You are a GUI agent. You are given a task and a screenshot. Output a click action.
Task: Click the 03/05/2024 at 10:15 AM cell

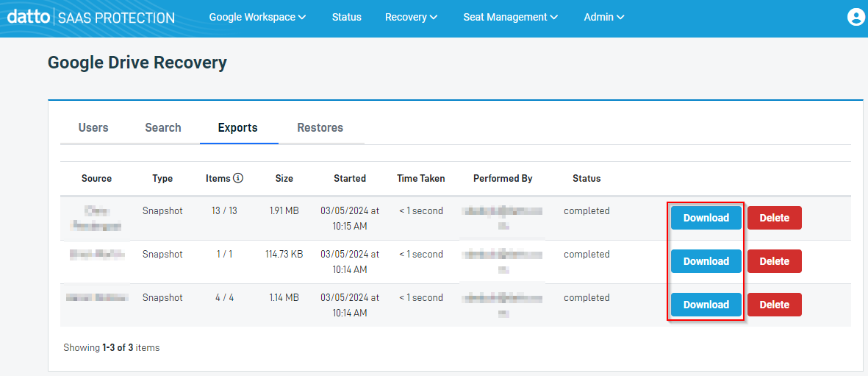coord(350,219)
